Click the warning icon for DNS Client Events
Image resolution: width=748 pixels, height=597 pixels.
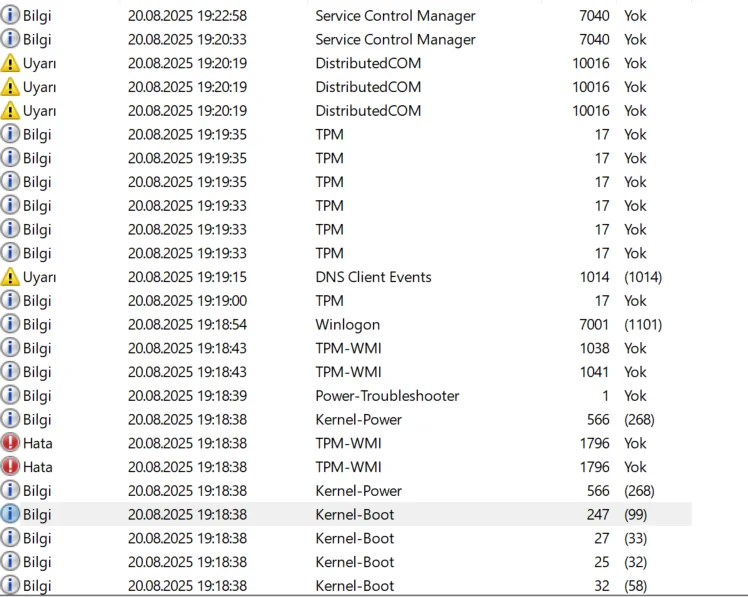pos(10,277)
